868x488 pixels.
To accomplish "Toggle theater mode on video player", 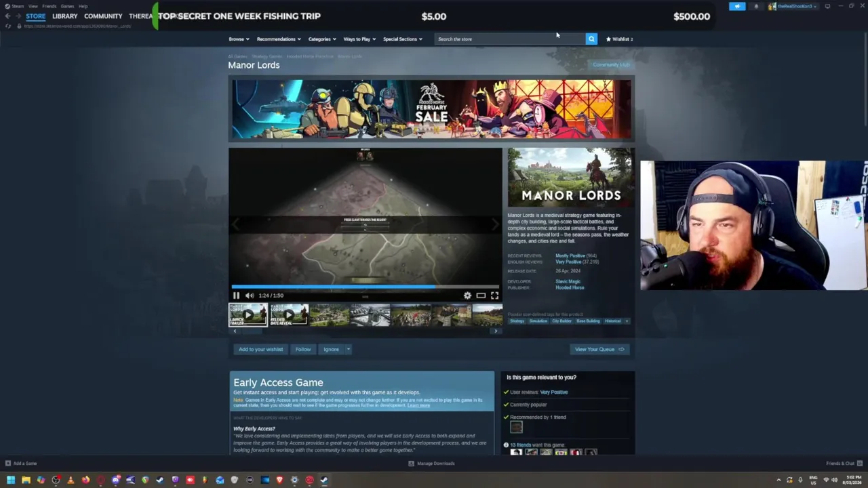I will pos(481,296).
